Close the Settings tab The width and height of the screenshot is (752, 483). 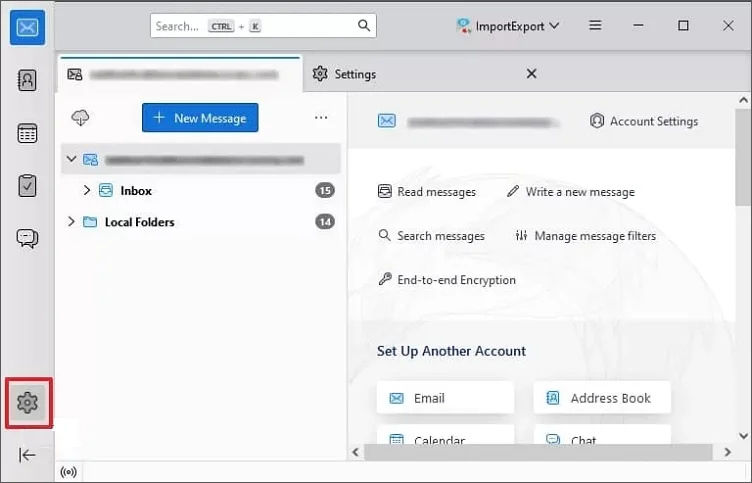point(531,74)
